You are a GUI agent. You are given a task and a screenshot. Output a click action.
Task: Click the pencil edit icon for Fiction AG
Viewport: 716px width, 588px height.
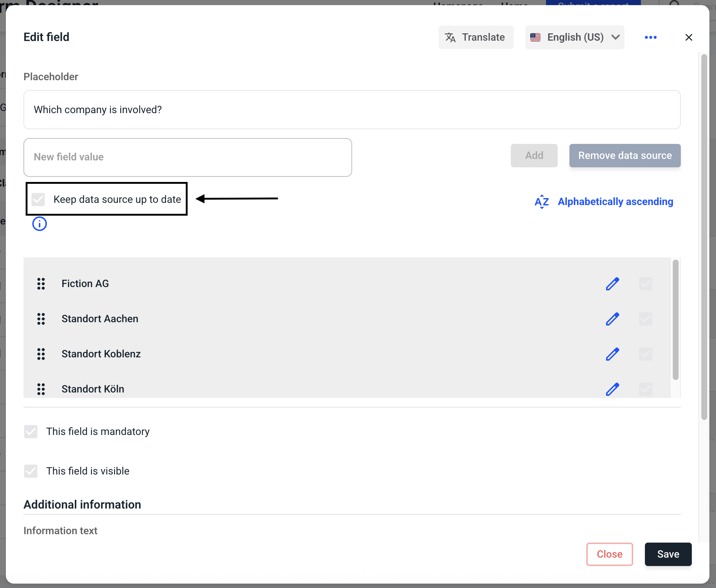tap(612, 284)
